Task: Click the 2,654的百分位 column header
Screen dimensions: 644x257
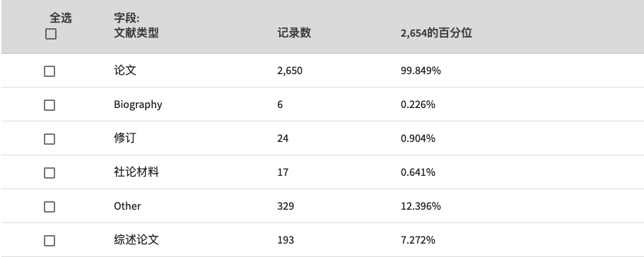Action: (436, 32)
